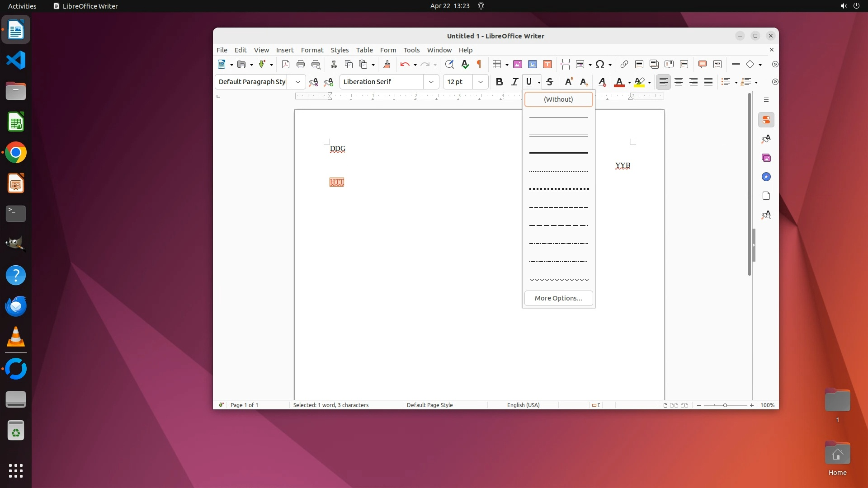Image resolution: width=868 pixels, height=488 pixels.
Task: Toggle formatting marks pilcrow button
Action: click(x=479, y=64)
